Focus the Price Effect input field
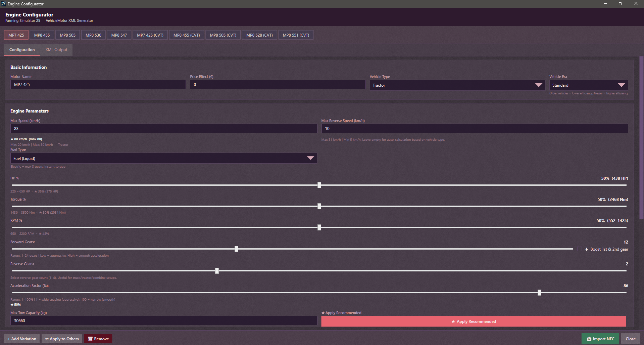 click(278, 84)
